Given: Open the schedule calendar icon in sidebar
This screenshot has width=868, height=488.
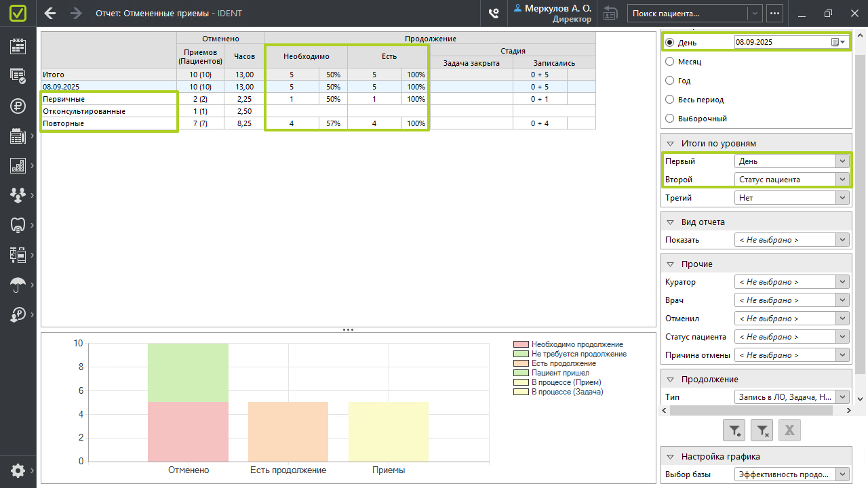Looking at the screenshot, I should pos(18,46).
